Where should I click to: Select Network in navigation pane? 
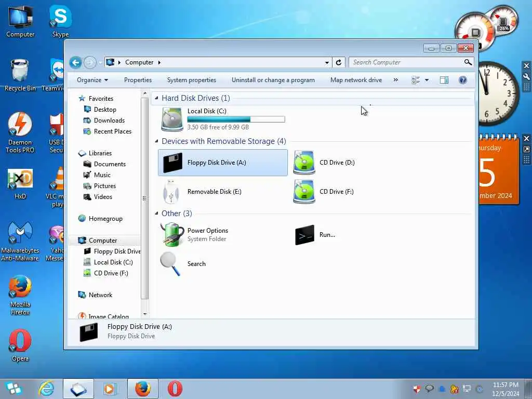pyautogui.click(x=100, y=295)
